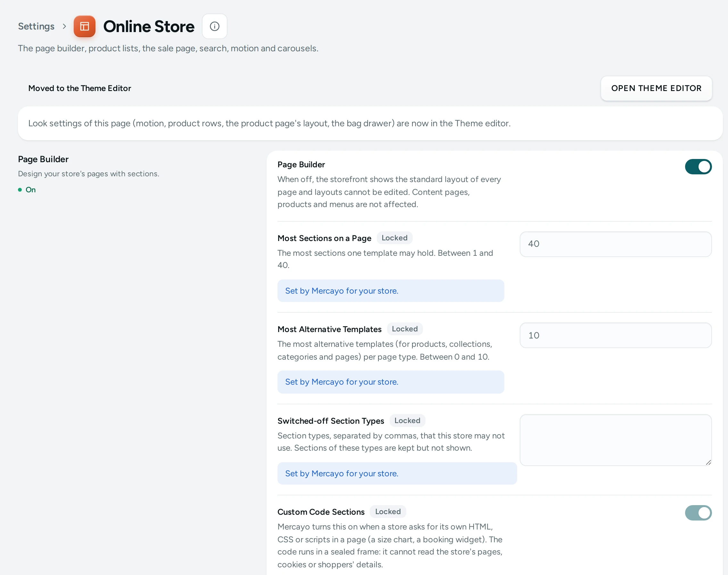Open the Theme Editor button
Viewport: 728px width, 575px height.
(656, 88)
